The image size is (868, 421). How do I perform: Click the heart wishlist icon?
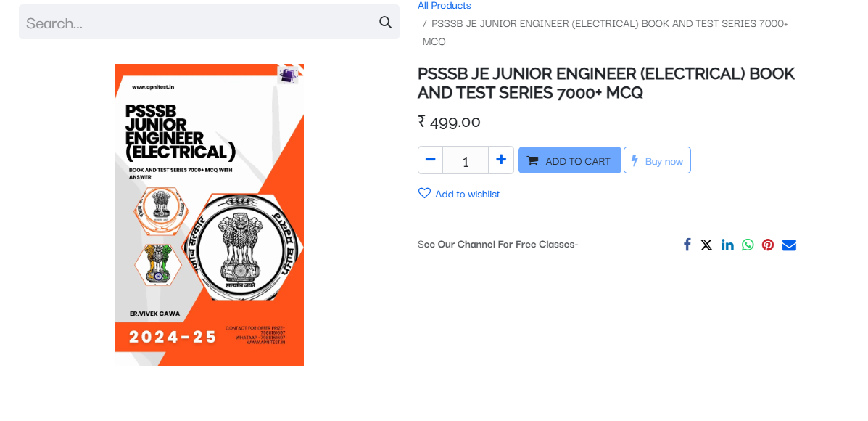coord(425,193)
